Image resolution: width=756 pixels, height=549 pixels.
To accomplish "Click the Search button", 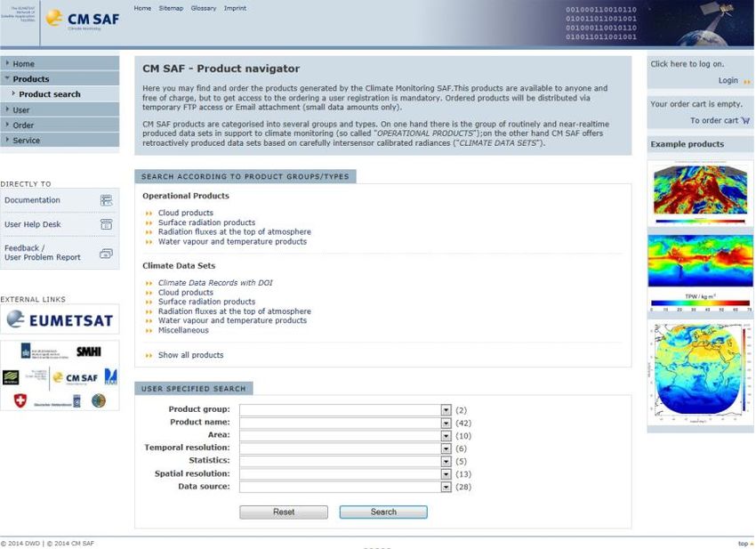I will (x=383, y=512).
